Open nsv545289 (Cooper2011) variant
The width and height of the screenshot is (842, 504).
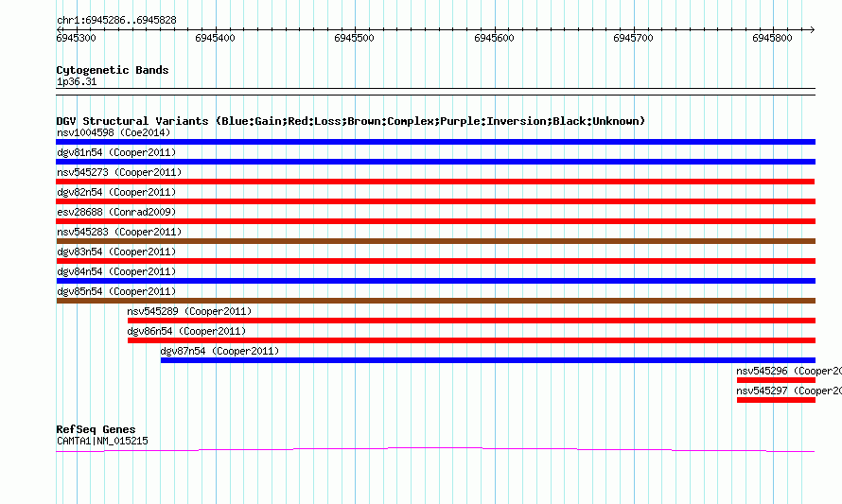[x=189, y=311]
